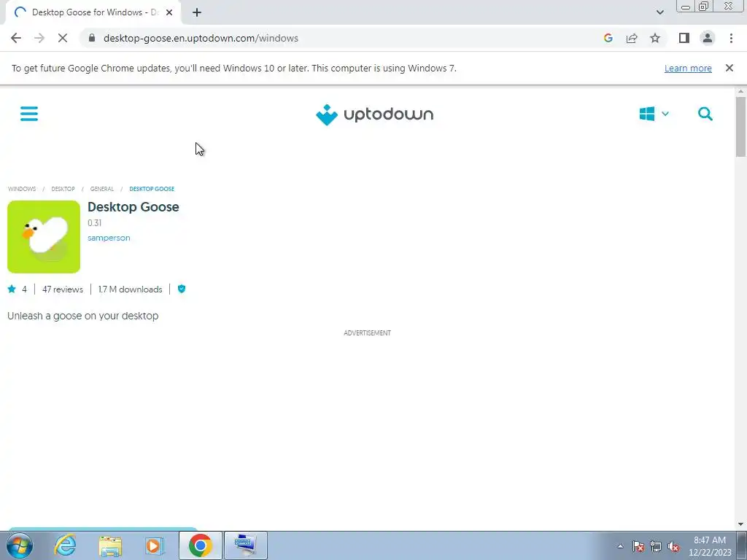Click the scrollbar down arrow
747x560 pixels.
(x=740, y=524)
